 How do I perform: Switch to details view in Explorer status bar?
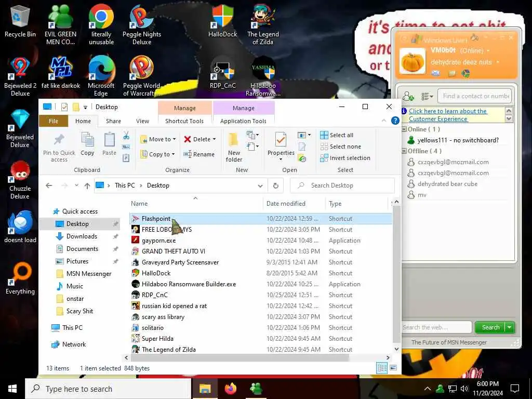pos(382,368)
